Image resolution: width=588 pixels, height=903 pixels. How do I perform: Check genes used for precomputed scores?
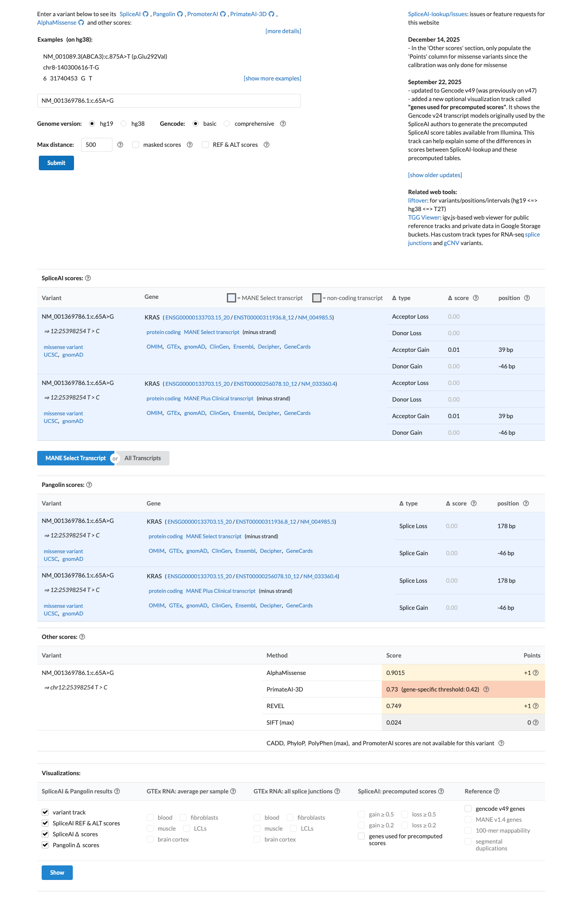(x=362, y=836)
